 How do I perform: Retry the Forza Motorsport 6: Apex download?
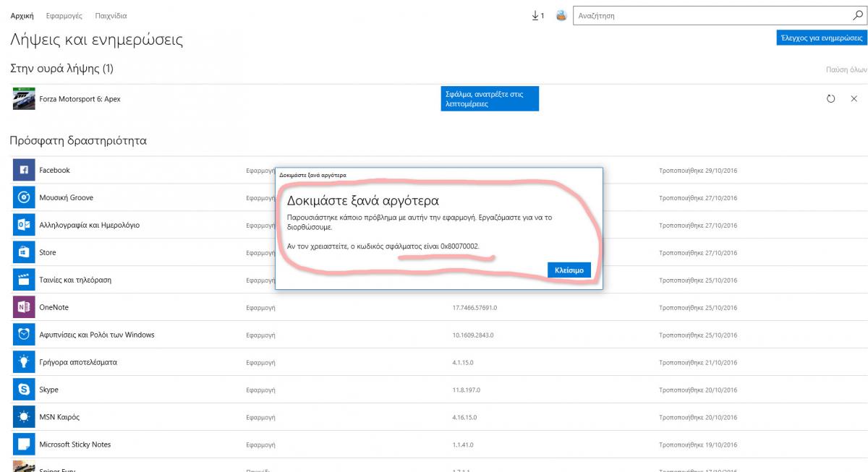[x=830, y=99]
